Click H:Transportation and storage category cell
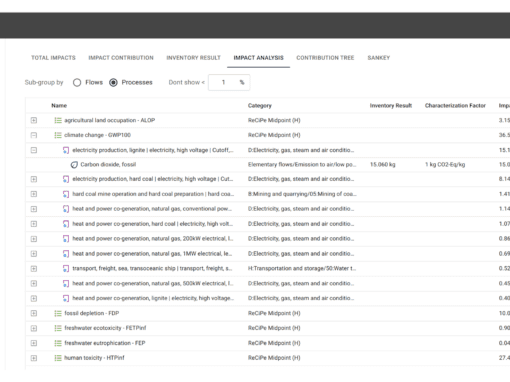The width and height of the screenshot is (510, 382). (x=302, y=268)
